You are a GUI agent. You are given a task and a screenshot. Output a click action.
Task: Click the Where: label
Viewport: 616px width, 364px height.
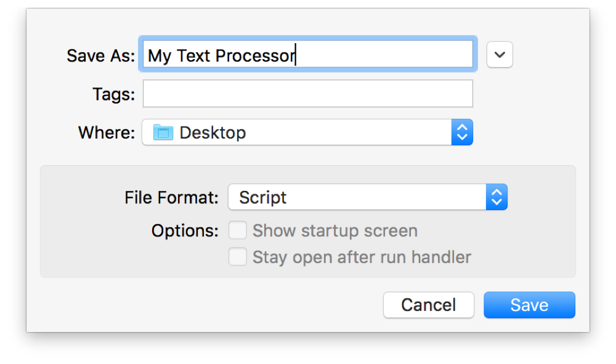click(107, 132)
